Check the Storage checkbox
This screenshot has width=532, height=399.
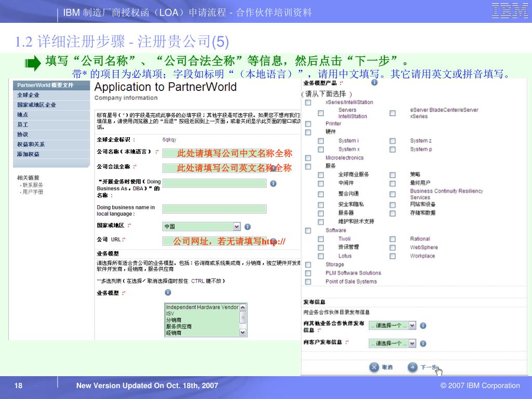point(308,264)
